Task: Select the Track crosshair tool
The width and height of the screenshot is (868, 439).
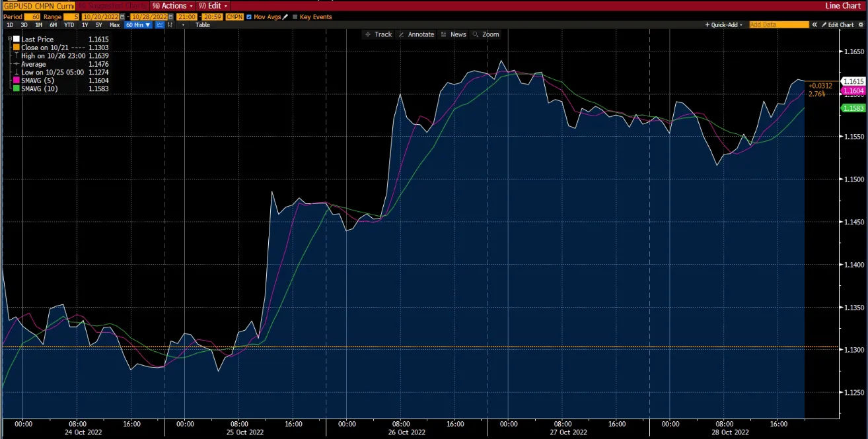Action: click(379, 34)
